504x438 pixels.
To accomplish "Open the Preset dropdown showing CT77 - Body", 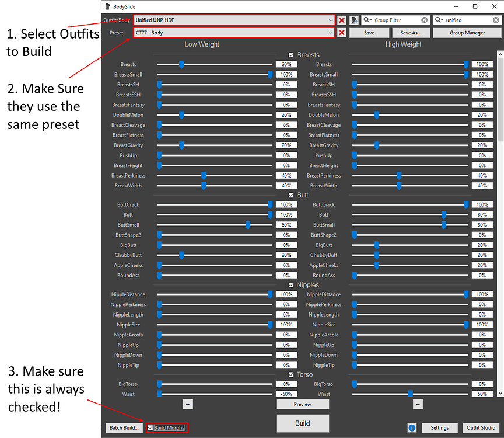I will click(x=234, y=33).
